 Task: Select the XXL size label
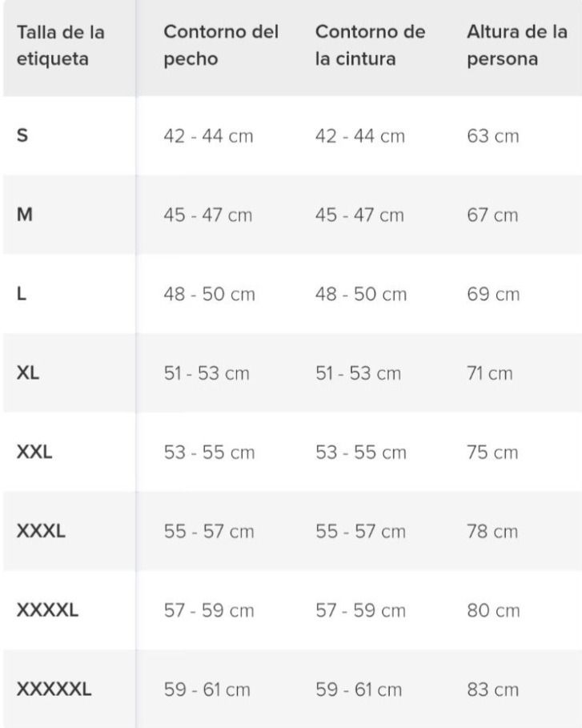[34, 452]
